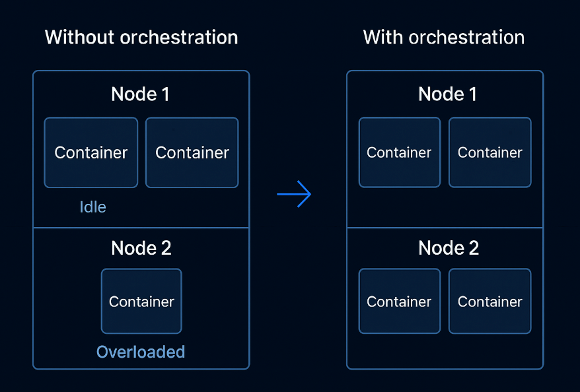Click the 'Overloaded' status label

pyautogui.click(x=141, y=352)
